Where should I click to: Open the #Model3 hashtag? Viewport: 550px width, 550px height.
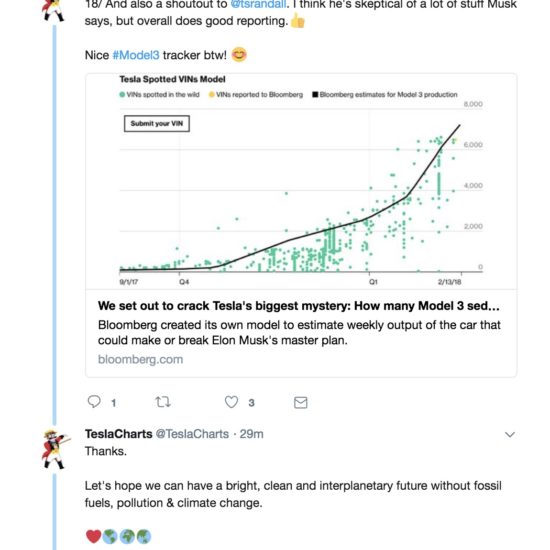pos(136,55)
